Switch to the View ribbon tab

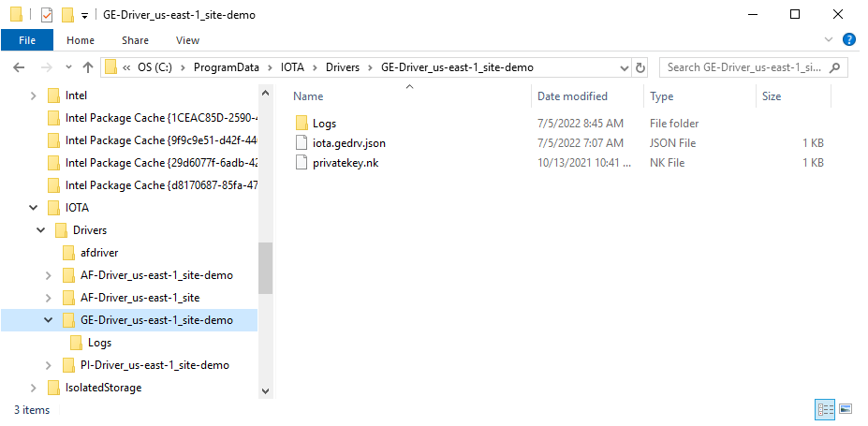pyautogui.click(x=187, y=40)
